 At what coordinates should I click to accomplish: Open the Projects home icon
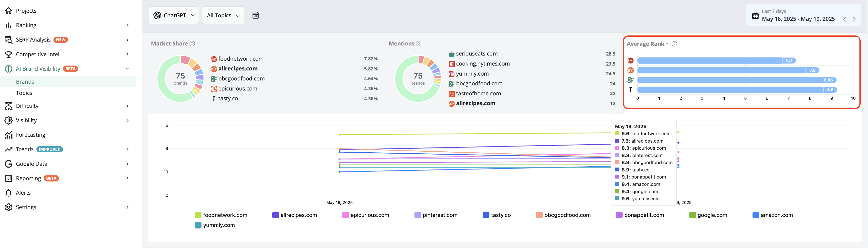coord(8,11)
